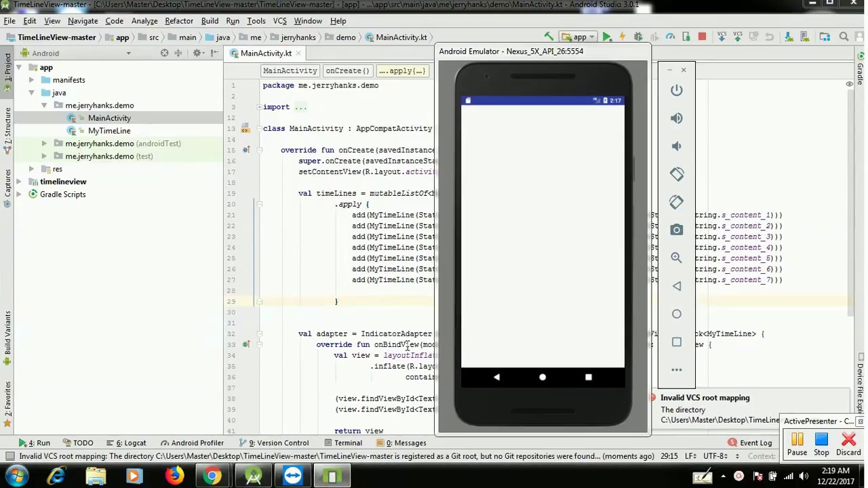Click Stop in ActivePresenter recorder

(x=821, y=445)
